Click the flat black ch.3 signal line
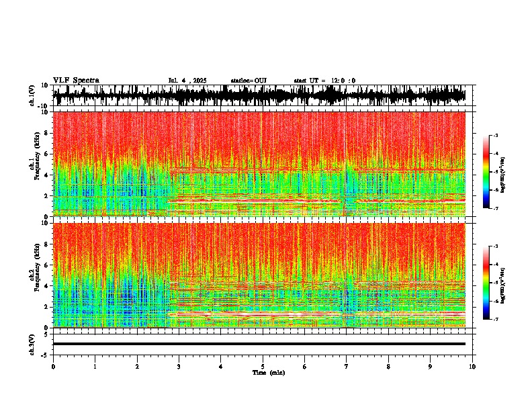Screen dimensions: 532x411 point(259,344)
